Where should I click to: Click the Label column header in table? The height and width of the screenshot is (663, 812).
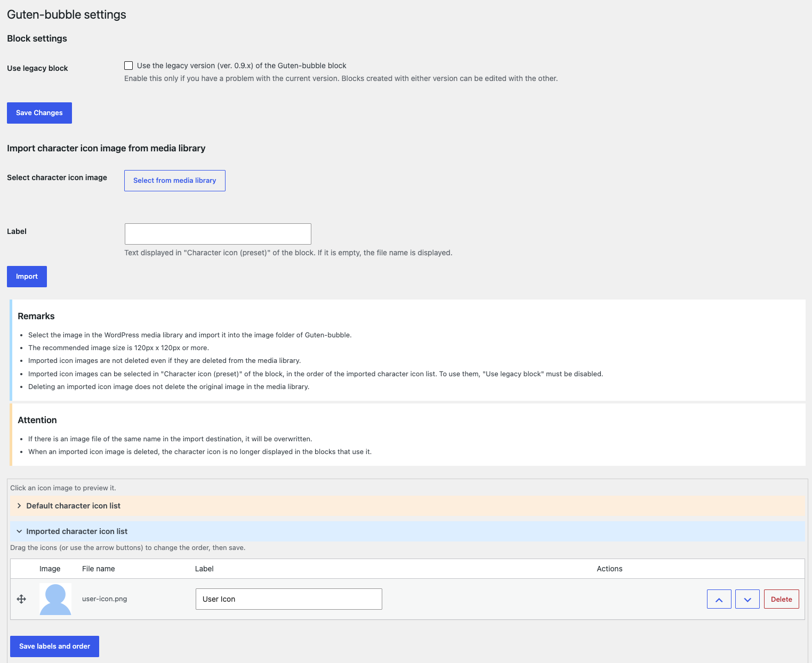(204, 569)
